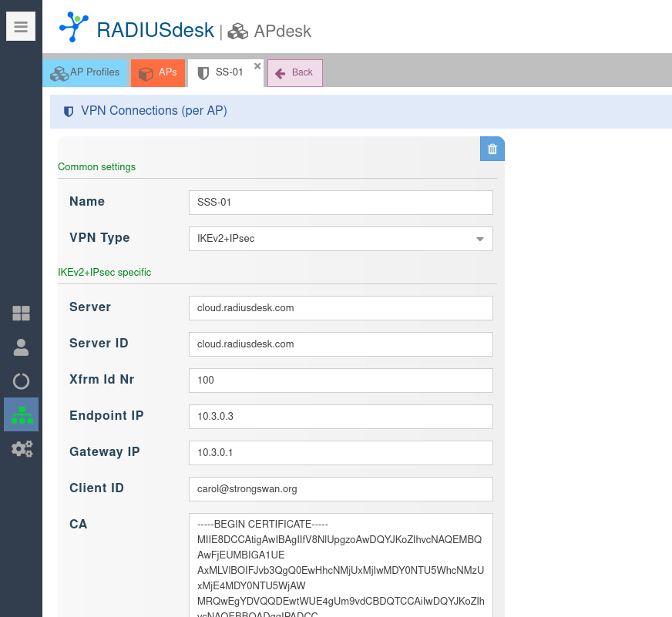
Task: Expand the VPN Type dropdown arrow
Action: [480, 239]
